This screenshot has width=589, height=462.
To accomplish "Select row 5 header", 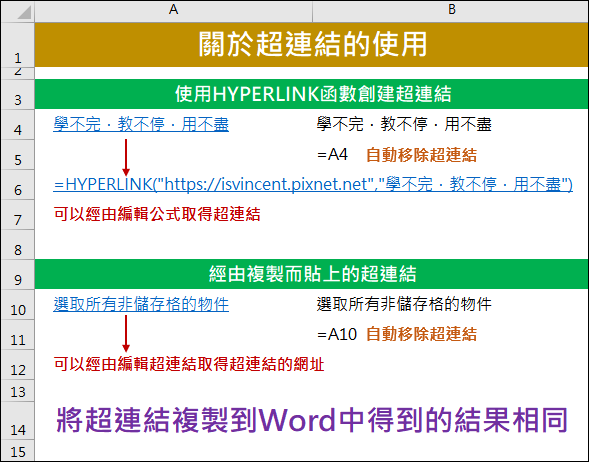I will point(18,155).
